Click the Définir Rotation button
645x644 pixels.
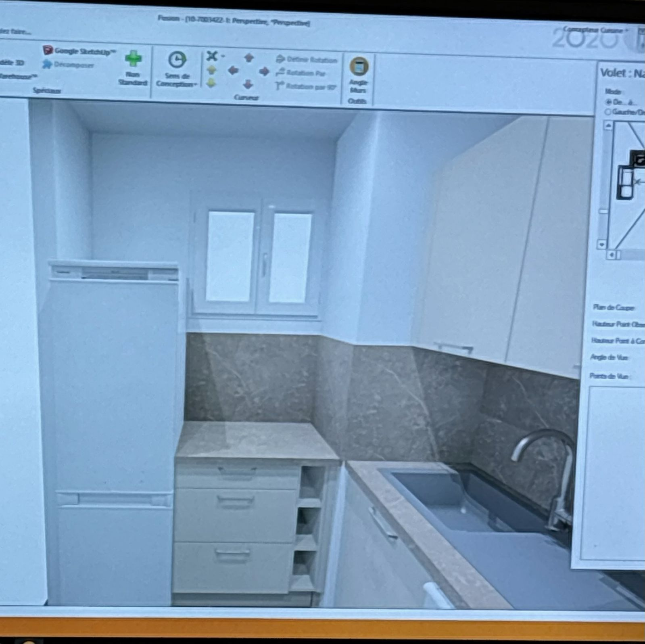[307, 60]
